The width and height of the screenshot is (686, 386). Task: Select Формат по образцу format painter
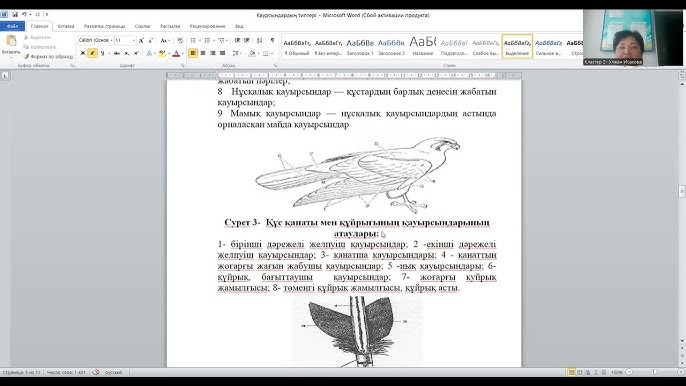click(x=48, y=56)
